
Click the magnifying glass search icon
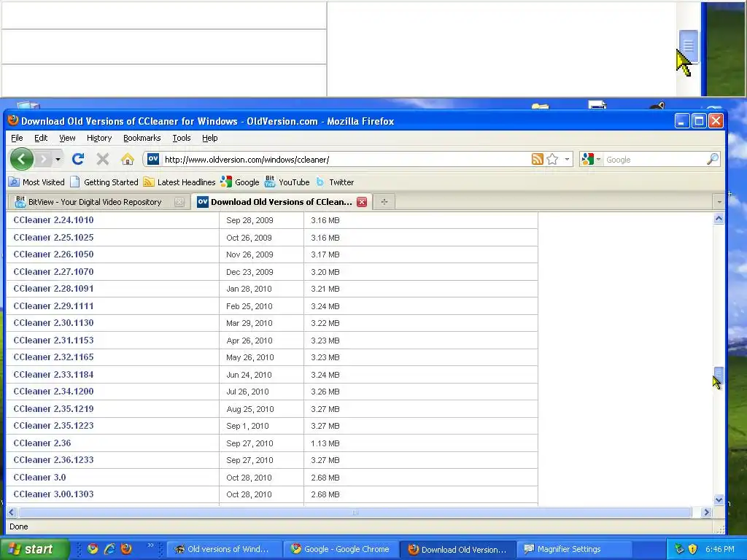click(x=712, y=159)
